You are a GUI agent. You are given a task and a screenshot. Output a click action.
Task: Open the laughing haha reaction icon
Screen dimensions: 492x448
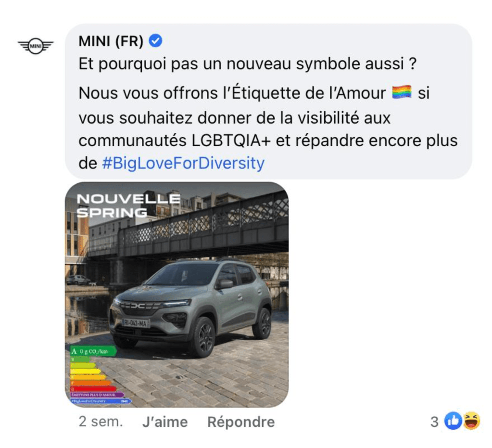point(472,421)
